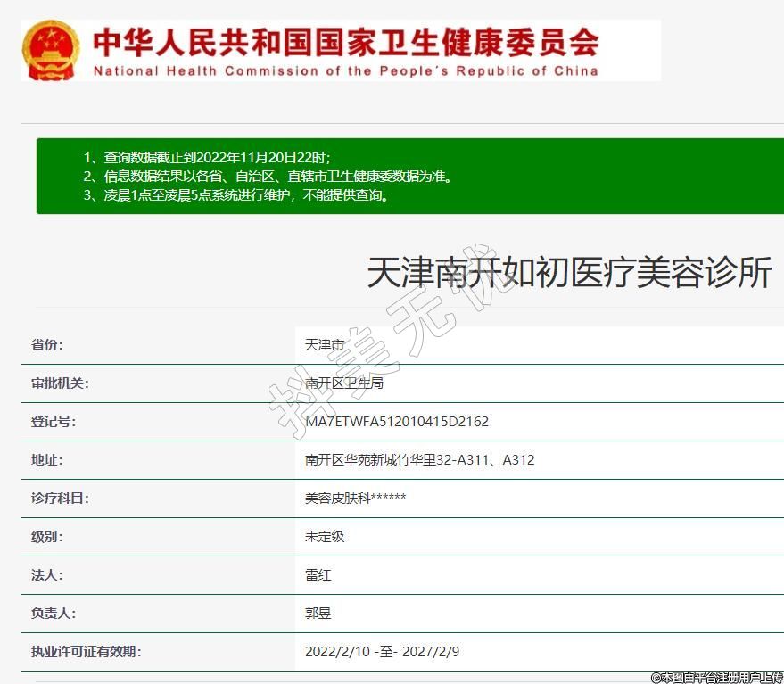
Task: Select the legal person name 雷红
Action: [318, 575]
